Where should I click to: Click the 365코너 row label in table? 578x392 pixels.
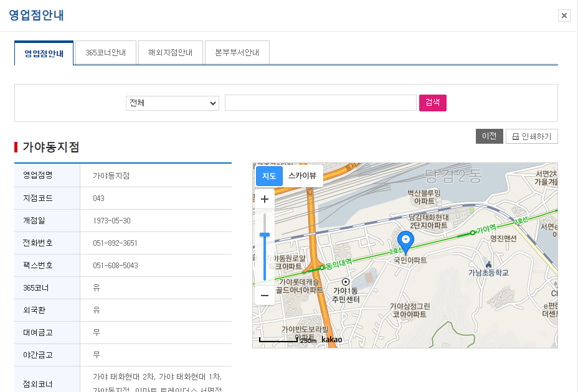click(x=36, y=287)
